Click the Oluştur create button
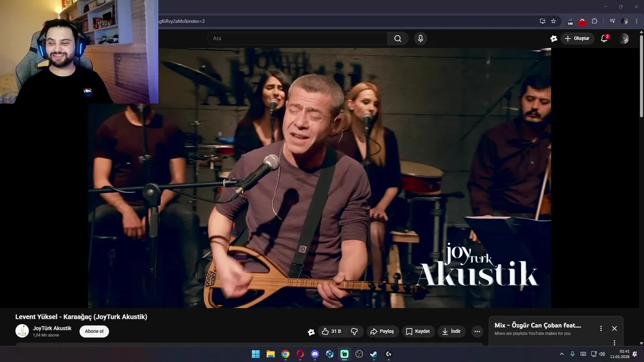The width and height of the screenshot is (644, 362). [x=577, y=38]
